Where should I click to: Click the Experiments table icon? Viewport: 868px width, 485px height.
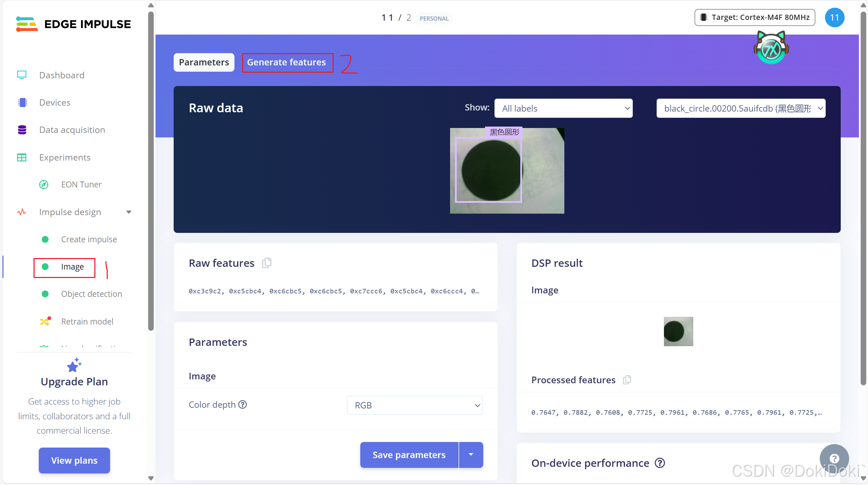(x=22, y=157)
